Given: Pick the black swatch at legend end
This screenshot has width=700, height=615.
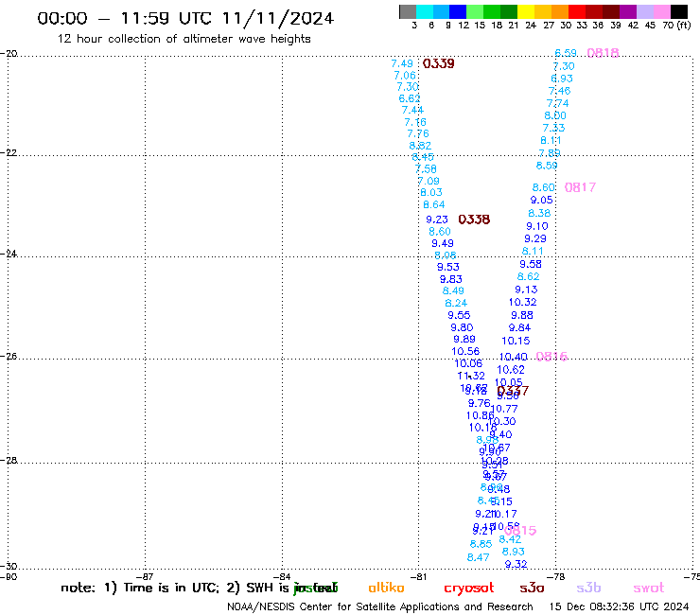Looking at the screenshot, I should (679, 11).
